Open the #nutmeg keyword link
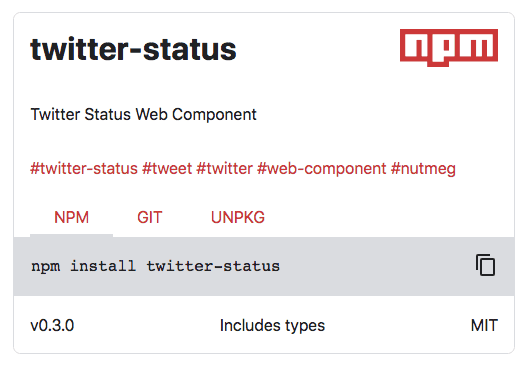This screenshot has width=529, height=366. click(423, 168)
